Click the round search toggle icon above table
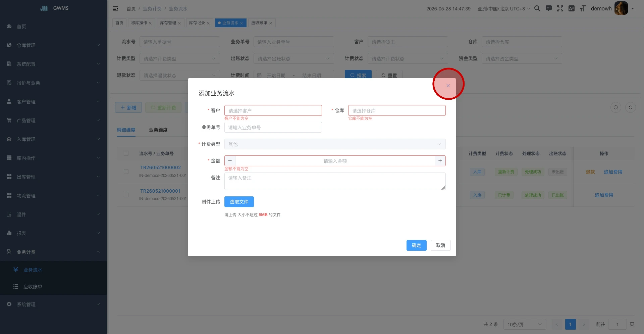 pos(616,107)
